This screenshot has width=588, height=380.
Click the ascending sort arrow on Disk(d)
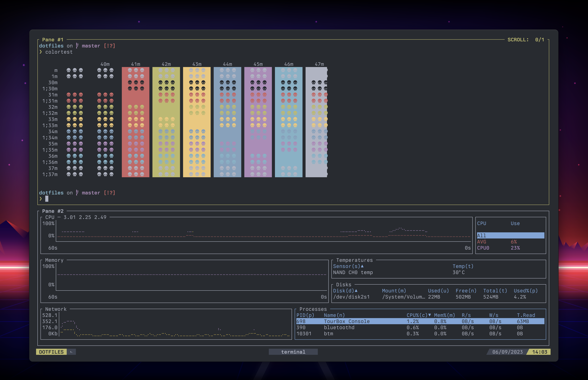[356, 290]
